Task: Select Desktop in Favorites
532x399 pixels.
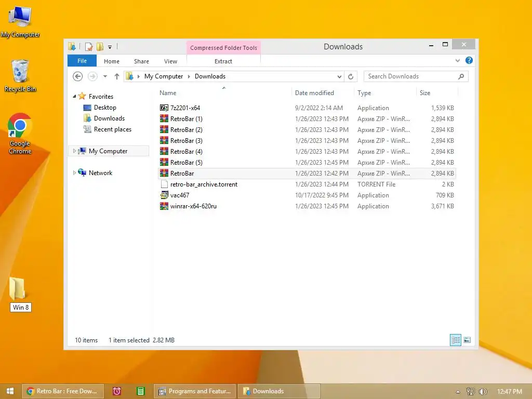Action: 105,108
